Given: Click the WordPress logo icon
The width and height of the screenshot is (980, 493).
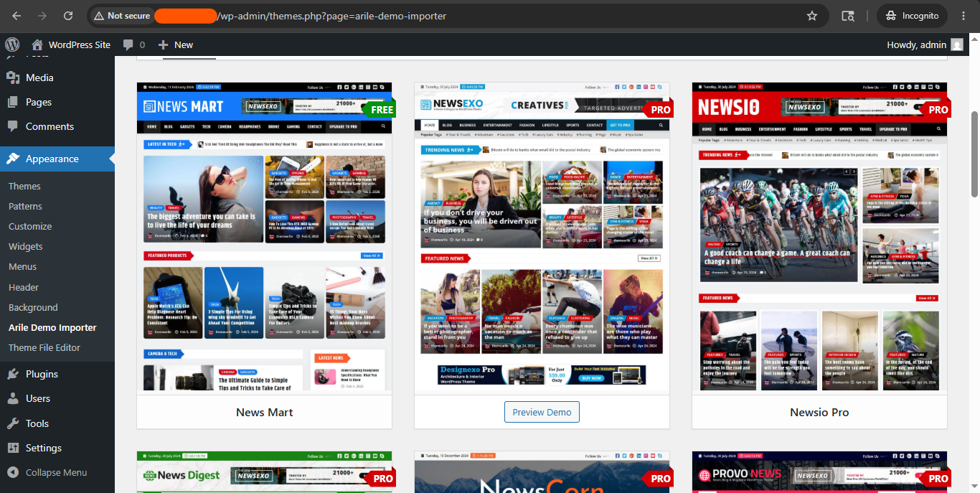Looking at the screenshot, I should pyautogui.click(x=11, y=44).
